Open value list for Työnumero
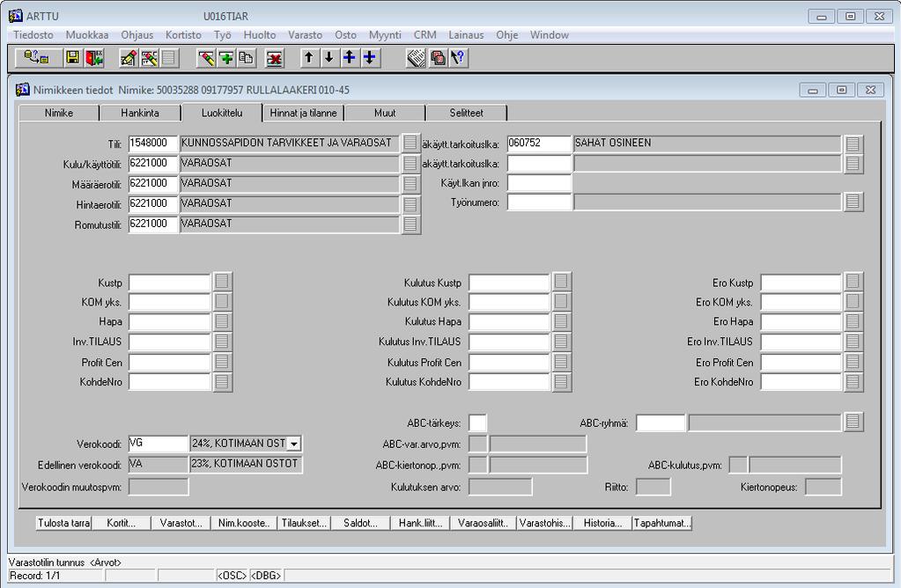 [853, 202]
